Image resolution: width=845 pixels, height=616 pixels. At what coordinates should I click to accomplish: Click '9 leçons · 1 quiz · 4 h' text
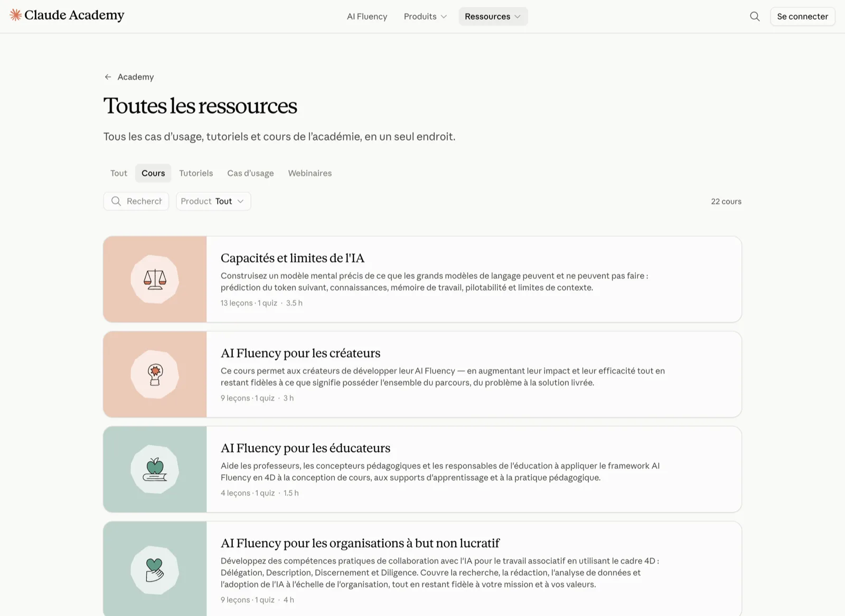tap(257, 600)
